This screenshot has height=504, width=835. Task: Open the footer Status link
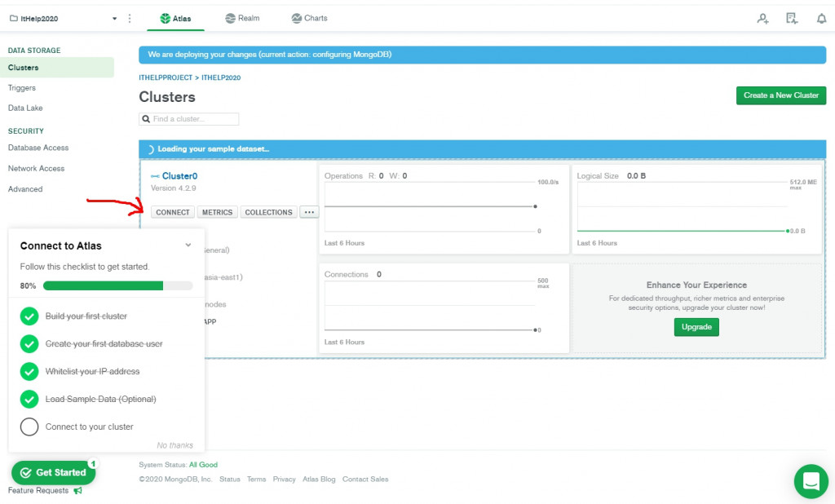(229, 480)
